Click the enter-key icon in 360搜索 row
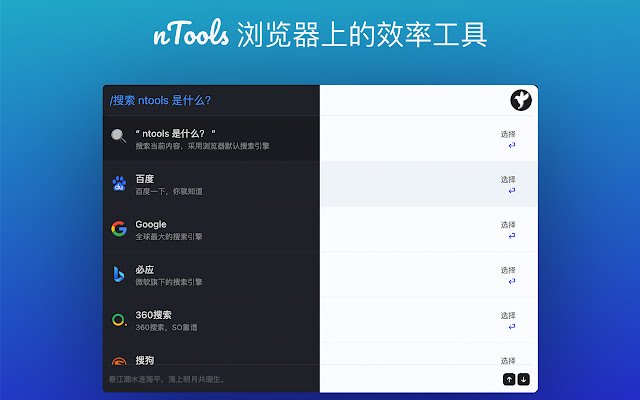640x400 pixels. point(512,326)
